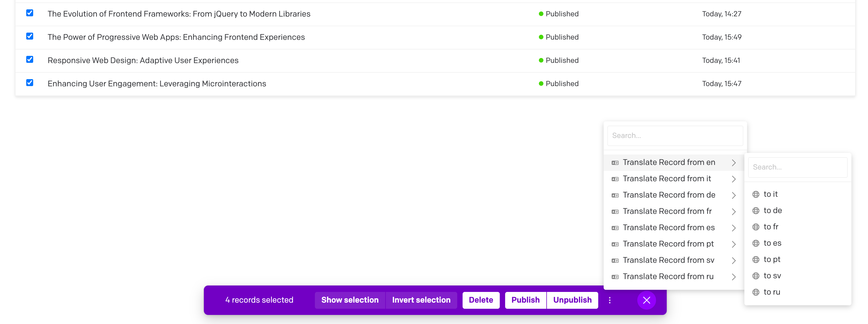Click the Invert selection button

[421, 300]
